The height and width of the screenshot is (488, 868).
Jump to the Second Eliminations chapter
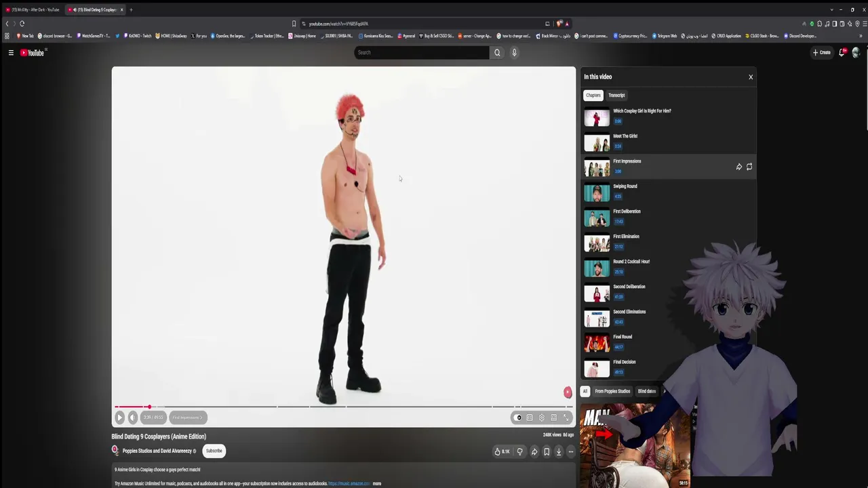(x=669, y=317)
